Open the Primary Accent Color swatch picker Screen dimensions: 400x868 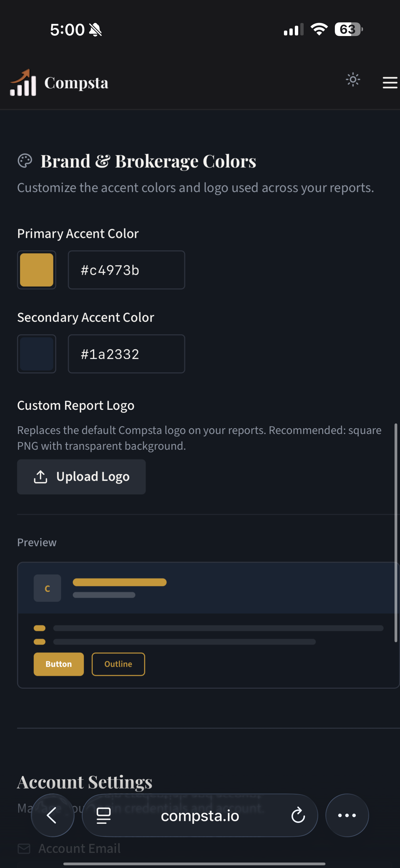pyautogui.click(x=36, y=270)
